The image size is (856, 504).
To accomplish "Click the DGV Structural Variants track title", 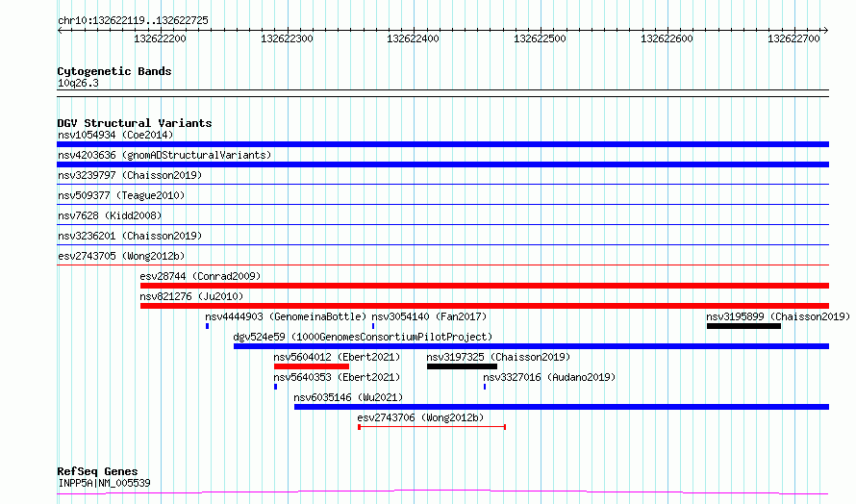I will point(135,123).
